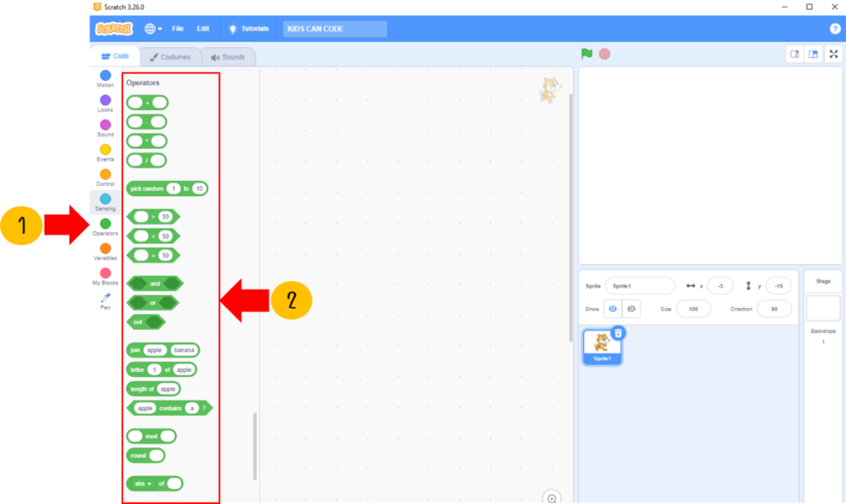Enter full screen stage mode
846x504 pixels.
tap(834, 54)
